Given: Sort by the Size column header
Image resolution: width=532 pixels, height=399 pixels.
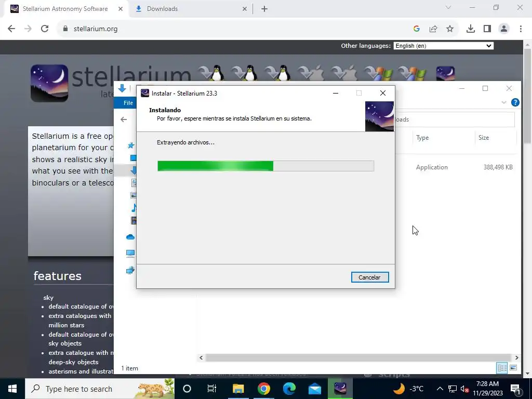Looking at the screenshot, I should (484, 138).
